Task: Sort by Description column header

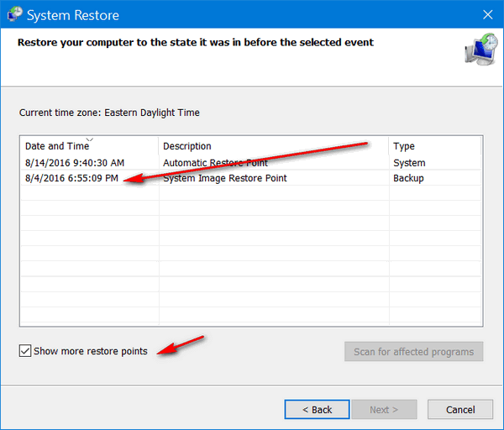Action: click(x=274, y=146)
